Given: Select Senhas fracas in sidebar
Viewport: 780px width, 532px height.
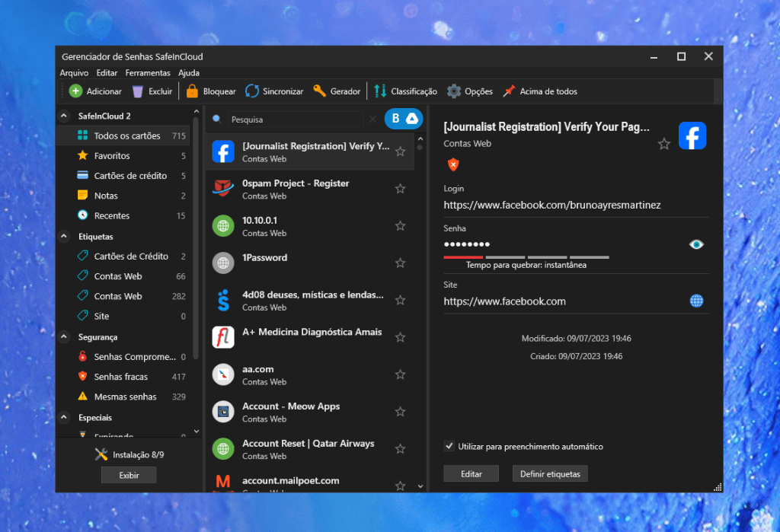Looking at the screenshot, I should click(x=123, y=377).
